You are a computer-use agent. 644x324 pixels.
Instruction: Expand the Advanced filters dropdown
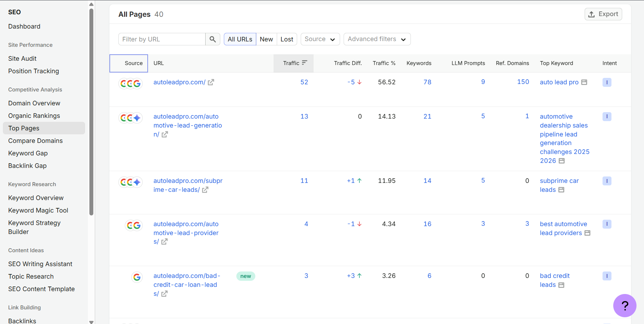377,39
